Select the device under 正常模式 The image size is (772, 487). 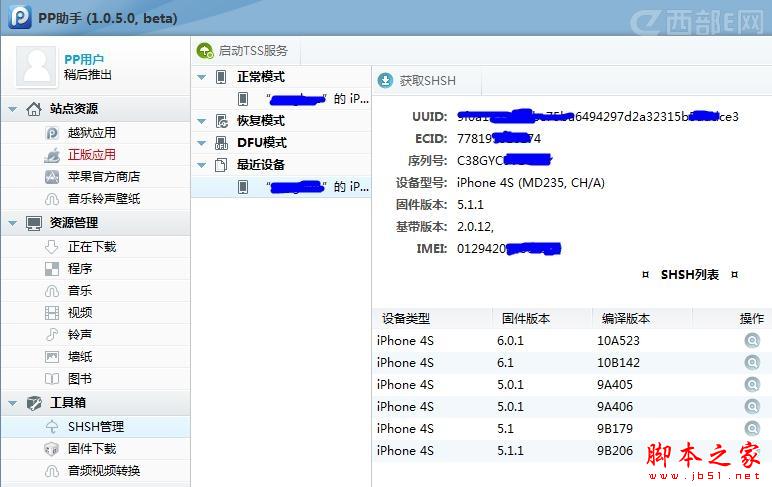pos(282,99)
